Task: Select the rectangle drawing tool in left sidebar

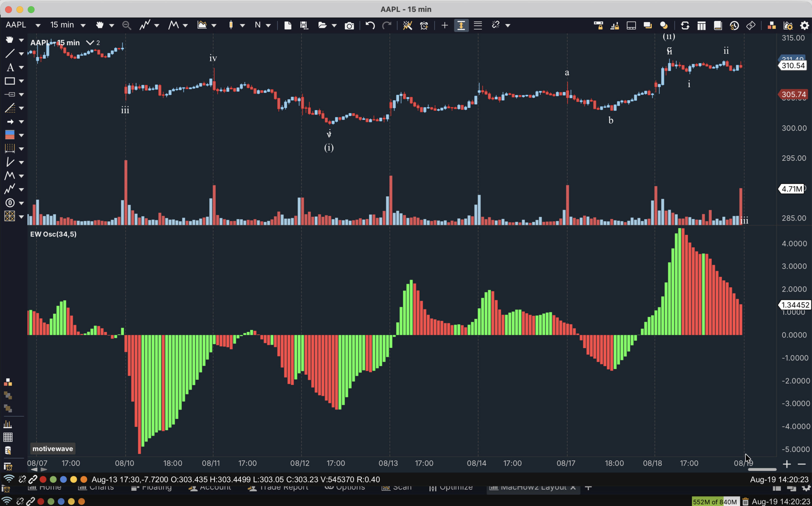Action: [10, 81]
